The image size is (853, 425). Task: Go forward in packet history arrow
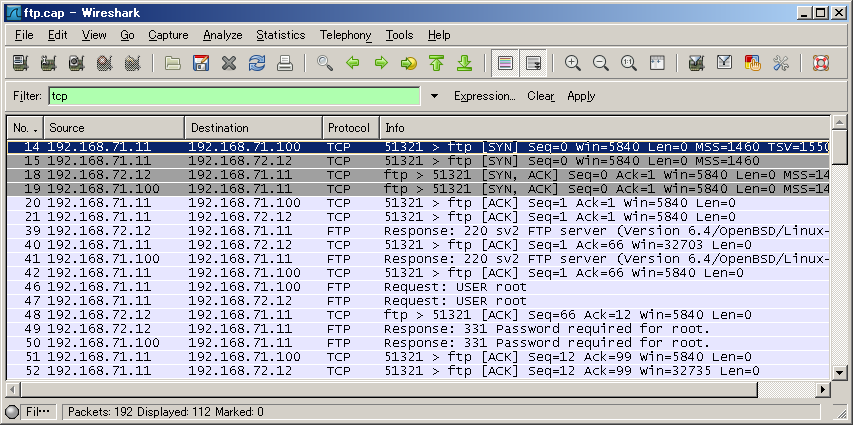pyautogui.click(x=381, y=63)
